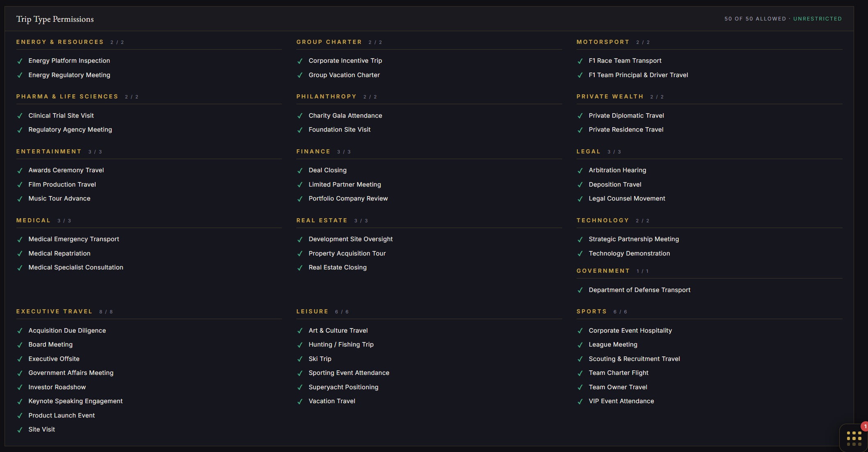Select Product Launch Event entry
This screenshot has height=452, width=868.
tap(62, 415)
